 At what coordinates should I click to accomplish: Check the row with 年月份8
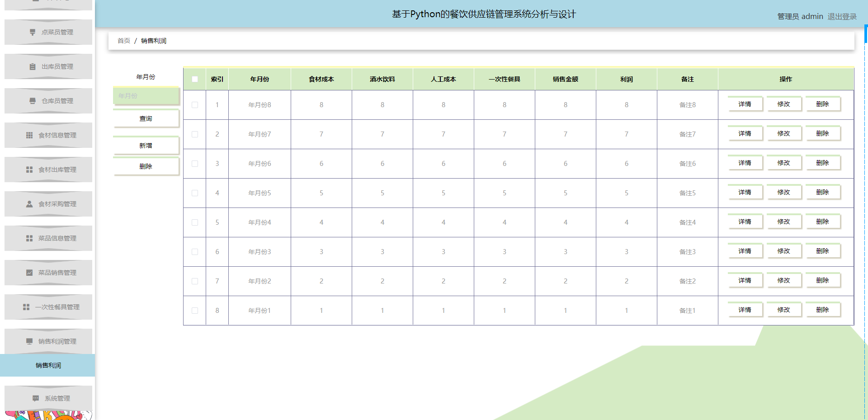tap(195, 105)
